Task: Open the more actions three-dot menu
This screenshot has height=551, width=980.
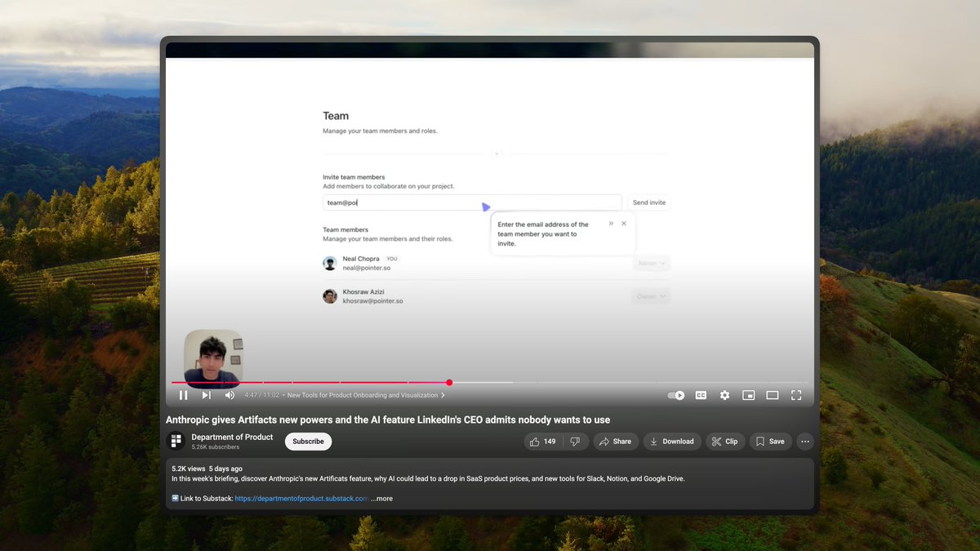Action: 805,442
